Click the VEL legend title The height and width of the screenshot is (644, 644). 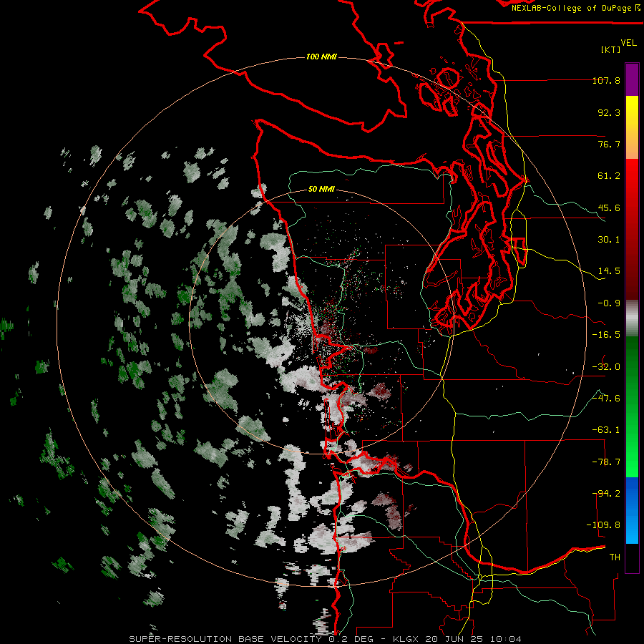point(628,43)
